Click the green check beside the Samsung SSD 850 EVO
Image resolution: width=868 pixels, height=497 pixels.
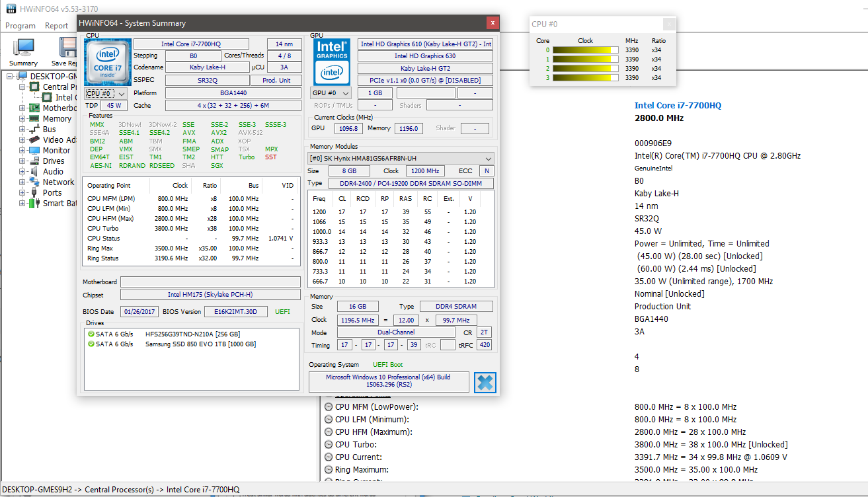tap(91, 344)
